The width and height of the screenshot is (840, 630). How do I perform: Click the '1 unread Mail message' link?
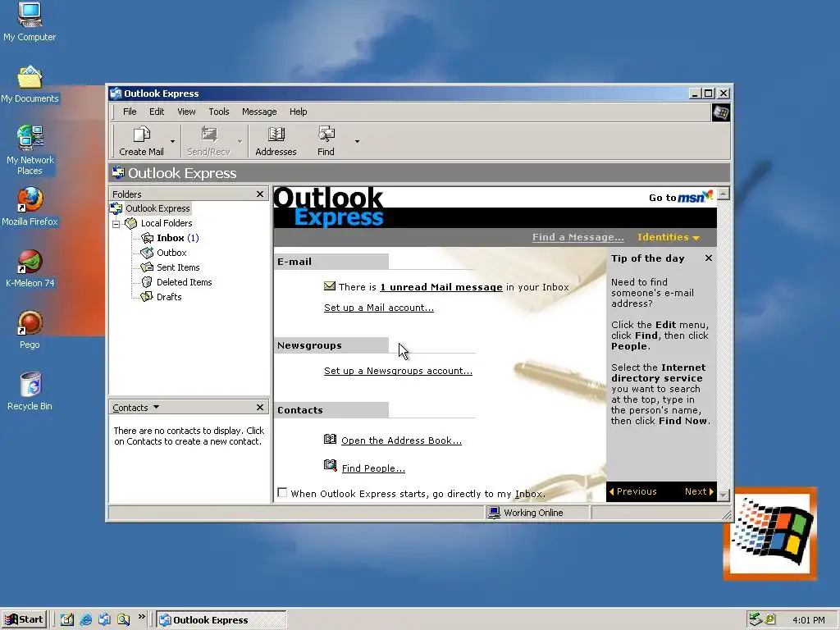[441, 287]
